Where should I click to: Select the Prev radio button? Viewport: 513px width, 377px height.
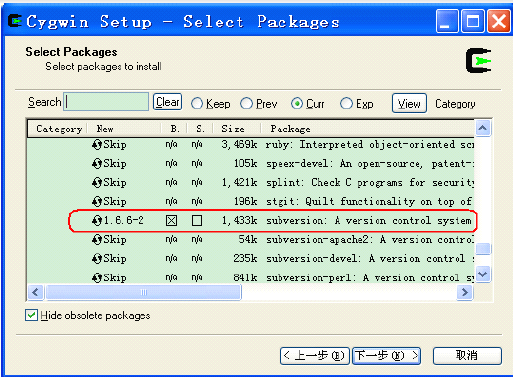point(247,104)
